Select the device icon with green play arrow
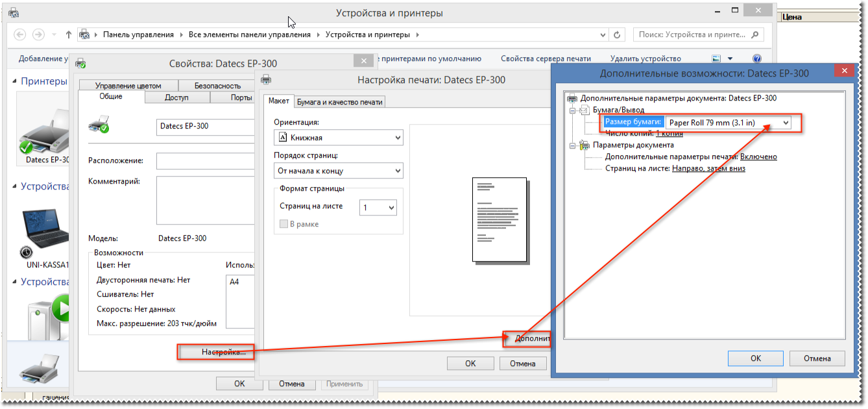The image size is (868, 409). point(48,316)
